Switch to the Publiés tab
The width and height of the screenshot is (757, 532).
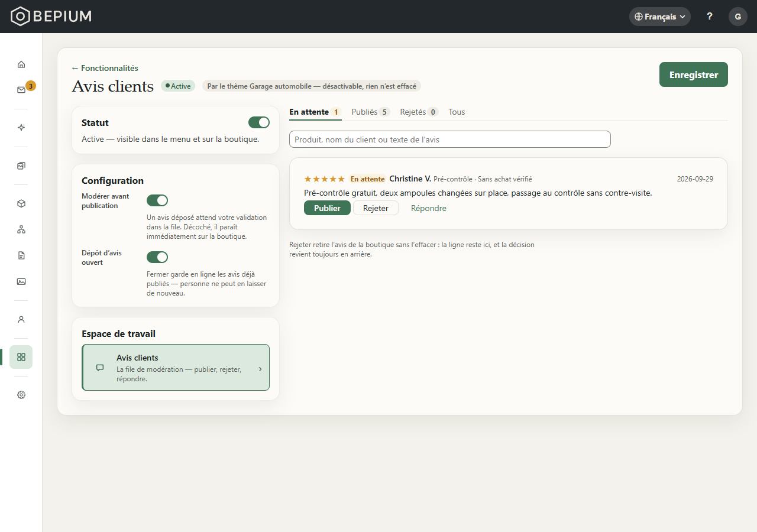[x=371, y=112]
